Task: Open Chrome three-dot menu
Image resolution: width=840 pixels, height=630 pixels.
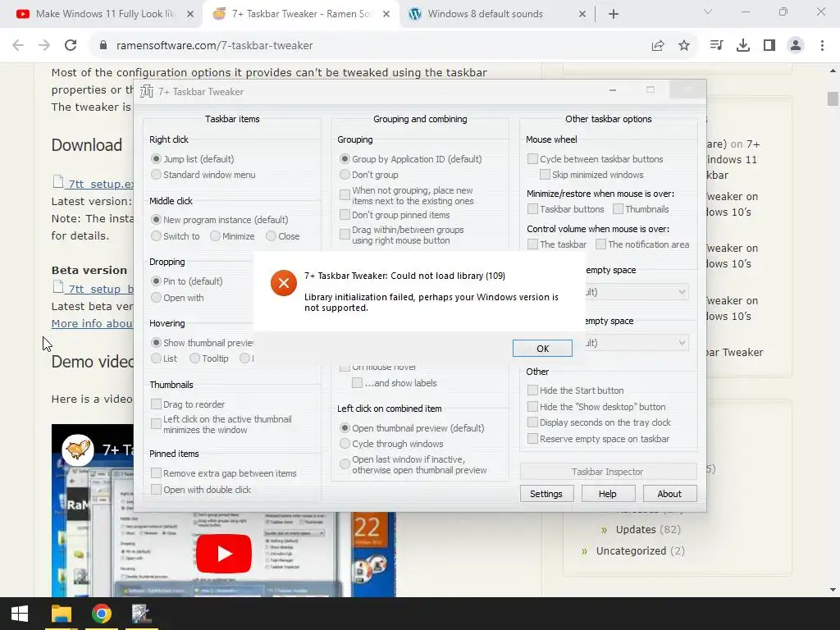Action: [x=822, y=46]
